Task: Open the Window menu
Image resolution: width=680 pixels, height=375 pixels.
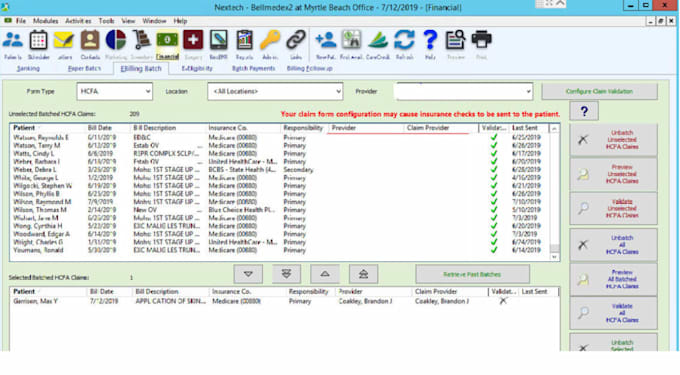Action: 154,21
